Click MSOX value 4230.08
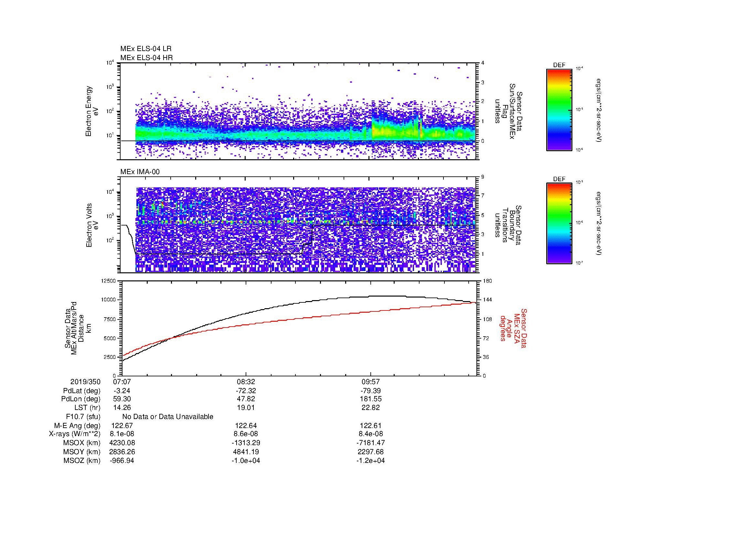This screenshot has width=756, height=534. 122,443
